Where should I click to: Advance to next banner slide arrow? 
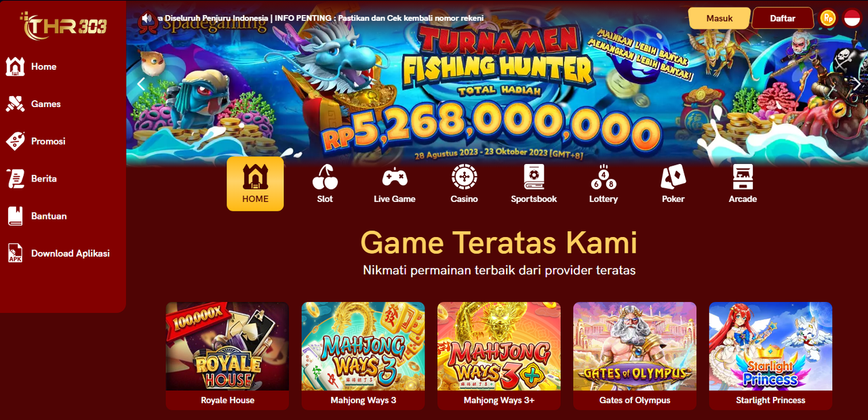[x=856, y=84]
